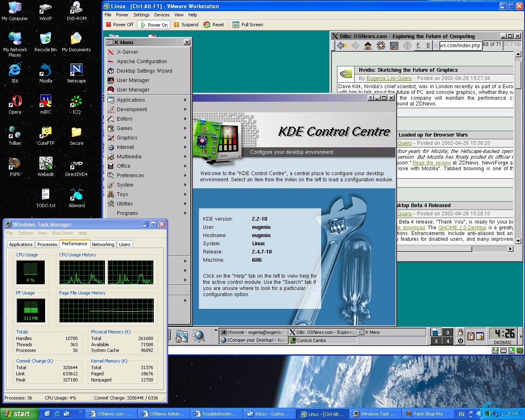Viewport: 525px width, 420px height.
Task: Switch to virtual desktop 4 in pager
Action: (x=447, y=341)
